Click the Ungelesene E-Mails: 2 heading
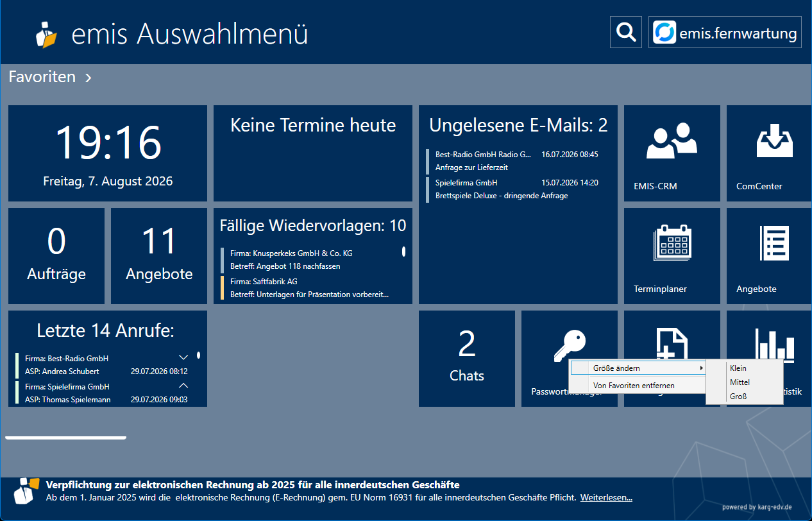Viewport: 812px width, 521px height. 518,125
